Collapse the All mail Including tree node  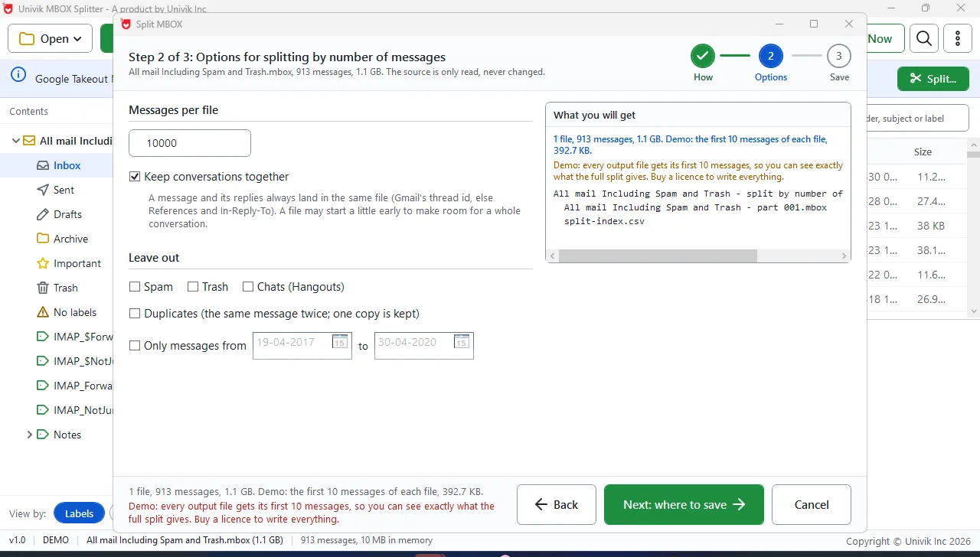pyautogui.click(x=15, y=141)
